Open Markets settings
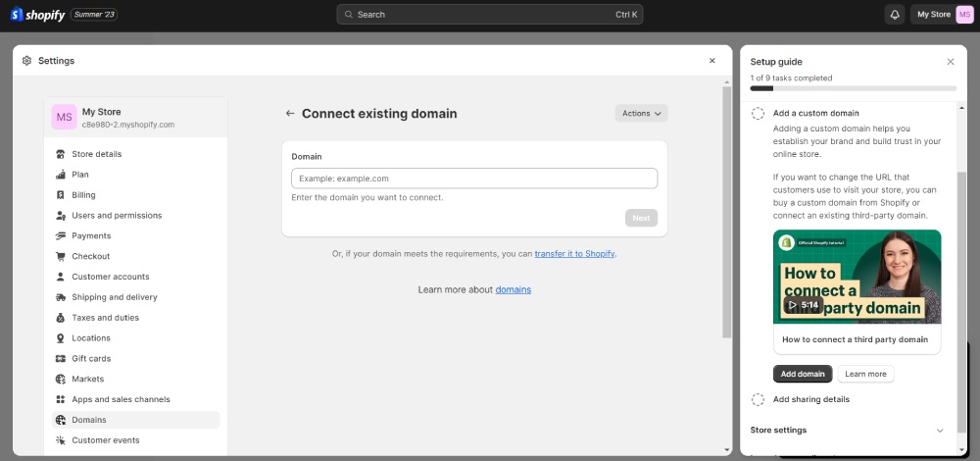The height and width of the screenshot is (461, 980). coord(135,379)
